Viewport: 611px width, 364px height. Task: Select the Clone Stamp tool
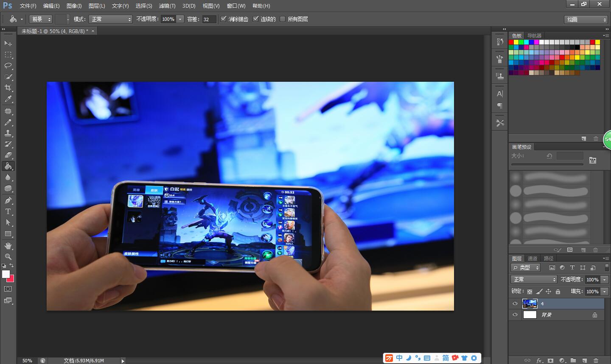point(8,133)
